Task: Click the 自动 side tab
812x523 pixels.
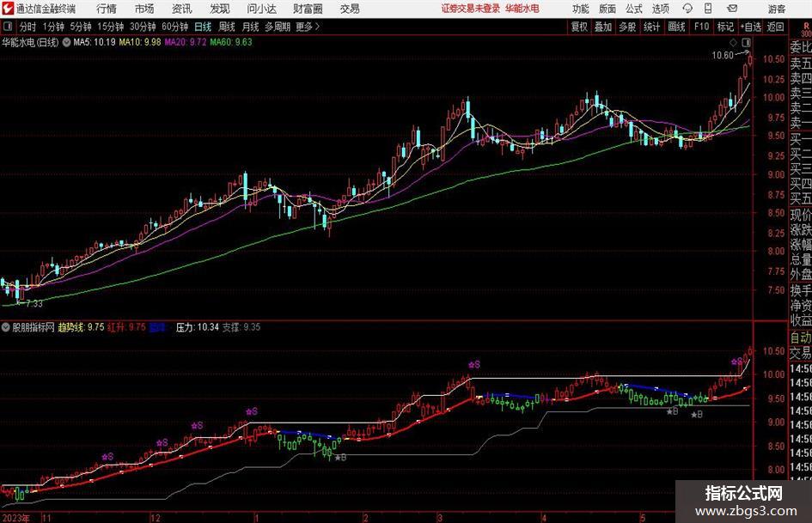Action: (x=801, y=338)
